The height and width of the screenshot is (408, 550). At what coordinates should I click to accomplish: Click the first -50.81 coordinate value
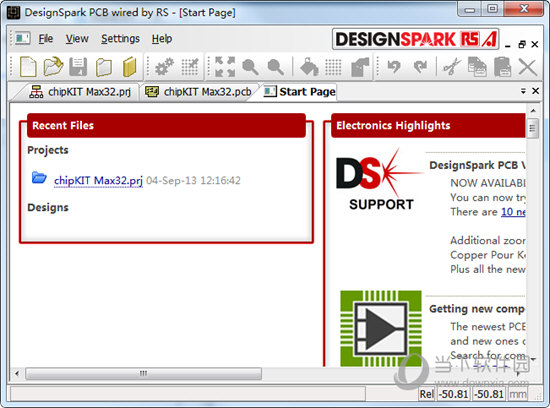pos(454,394)
